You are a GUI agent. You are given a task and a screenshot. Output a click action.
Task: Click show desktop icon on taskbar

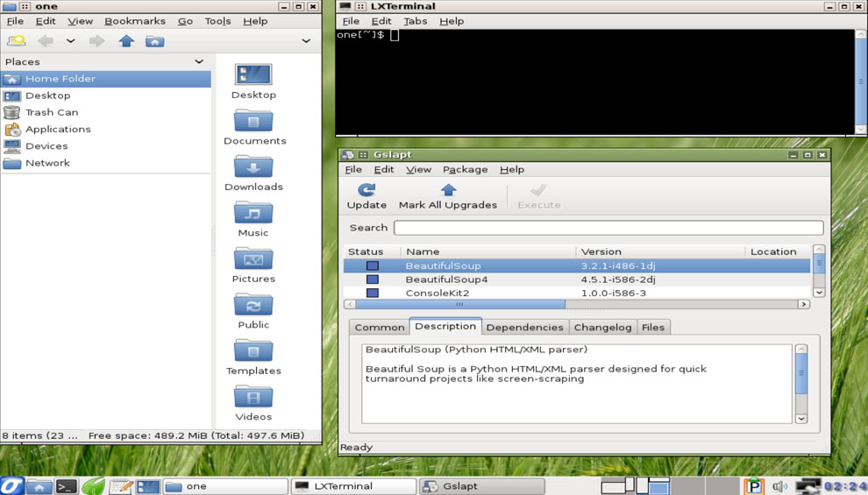pyautogui.click(x=148, y=486)
